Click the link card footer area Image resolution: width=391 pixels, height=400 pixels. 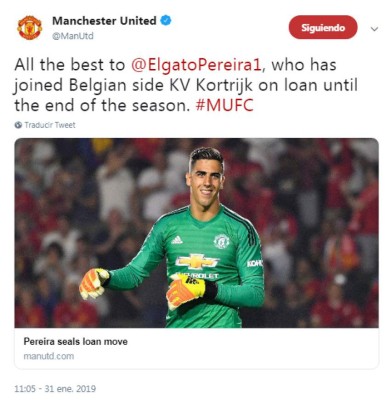(196, 348)
